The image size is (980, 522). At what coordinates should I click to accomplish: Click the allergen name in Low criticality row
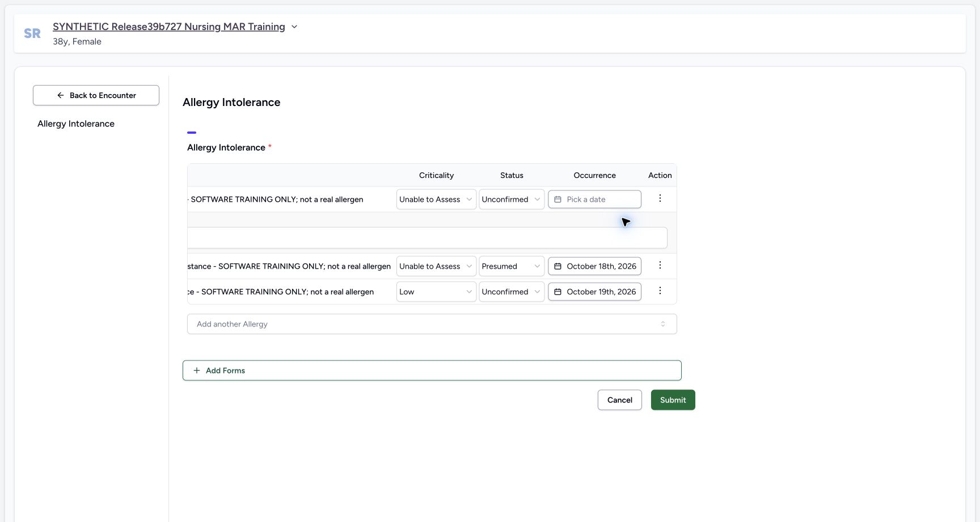coord(281,292)
